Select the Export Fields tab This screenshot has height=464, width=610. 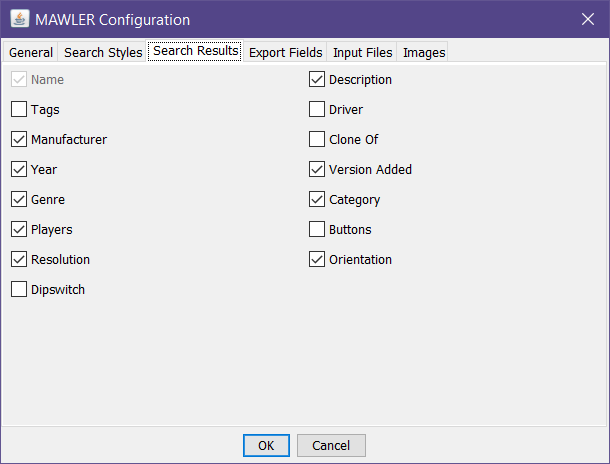coord(285,52)
